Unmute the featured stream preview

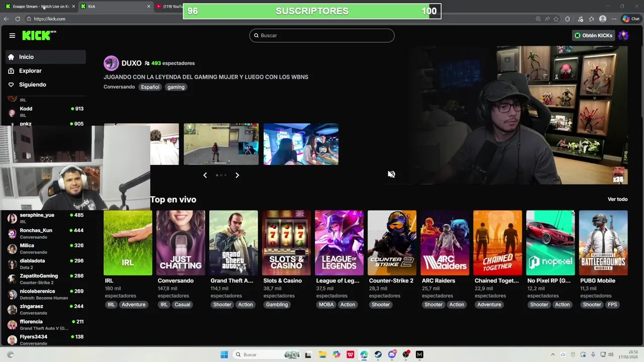[391, 174]
